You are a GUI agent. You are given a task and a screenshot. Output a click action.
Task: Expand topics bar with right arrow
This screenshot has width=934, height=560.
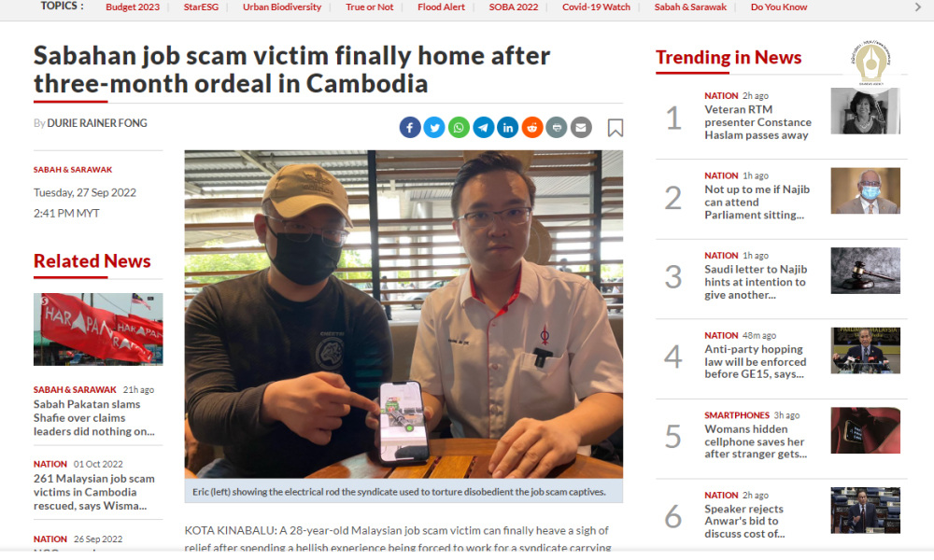pyautogui.click(x=918, y=7)
